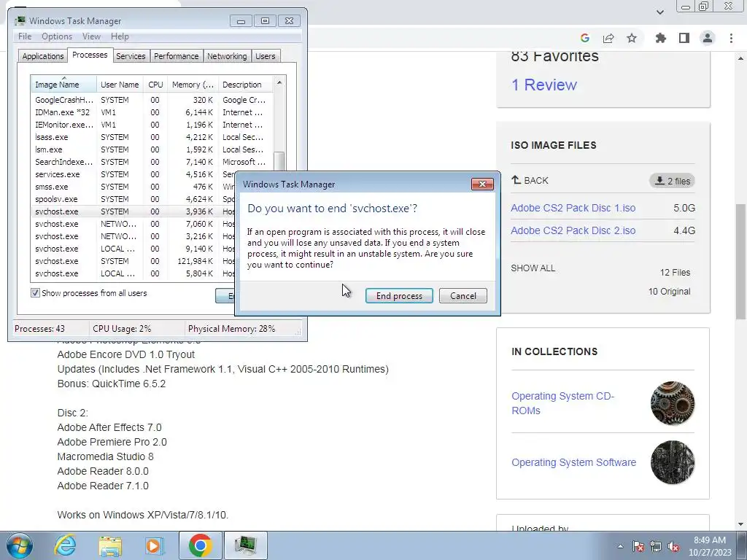Click the share page icon in Chrome
The image size is (747, 560).
coord(608,38)
